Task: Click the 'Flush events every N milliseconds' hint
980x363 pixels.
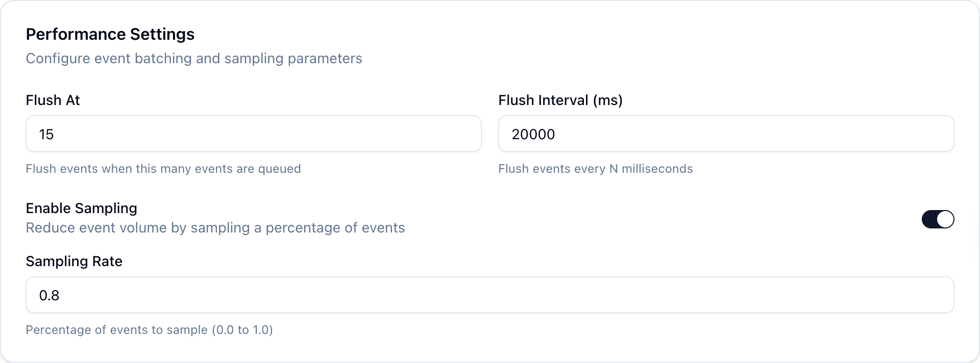Action: [595, 169]
